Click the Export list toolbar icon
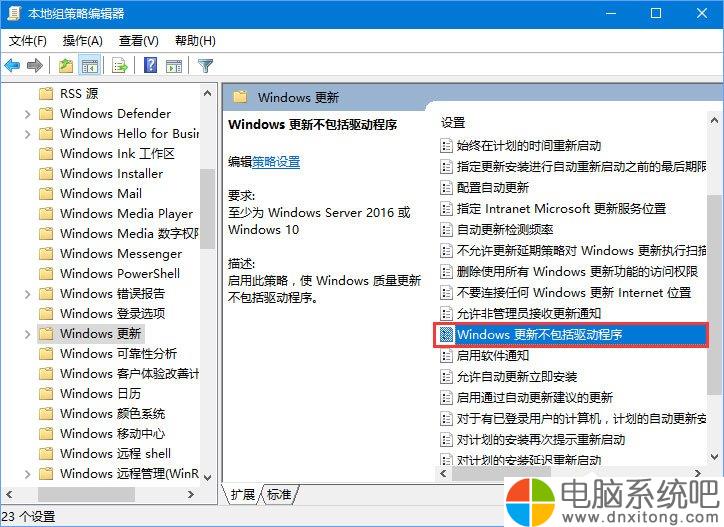This screenshot has height=527, width=724. tap(120, 66)
